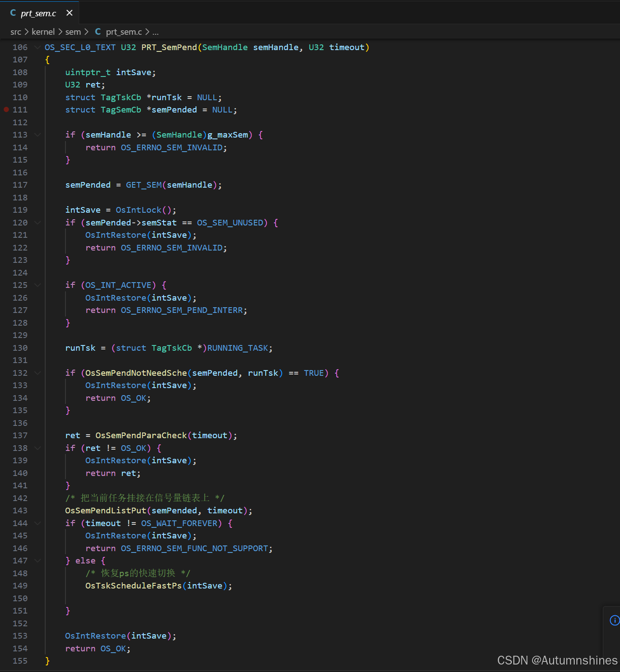
Task: Fold the ret check block at line 138
Action: 37,448
